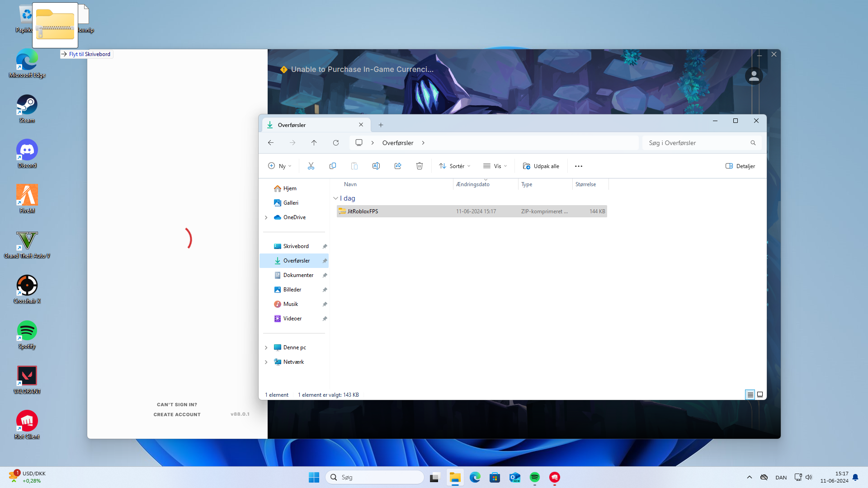This screenshot has width=868, height=488.
Task: Add a new Explorer tab
Action: click(381, 125)
